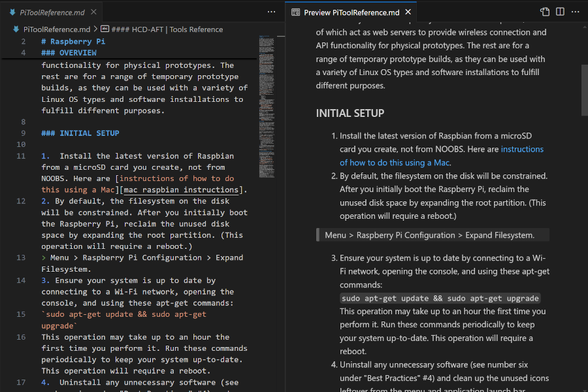The height and width of the screenshot is (392, 588).
Task: Open More Actions ellipsis in the preview pane
Action: click(x=576, y=11)
